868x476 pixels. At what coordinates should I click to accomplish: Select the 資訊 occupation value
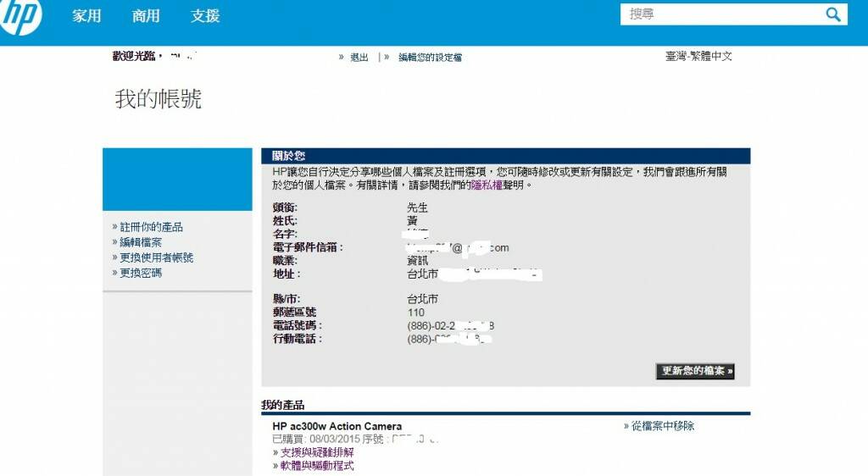[x=417, y=260]
